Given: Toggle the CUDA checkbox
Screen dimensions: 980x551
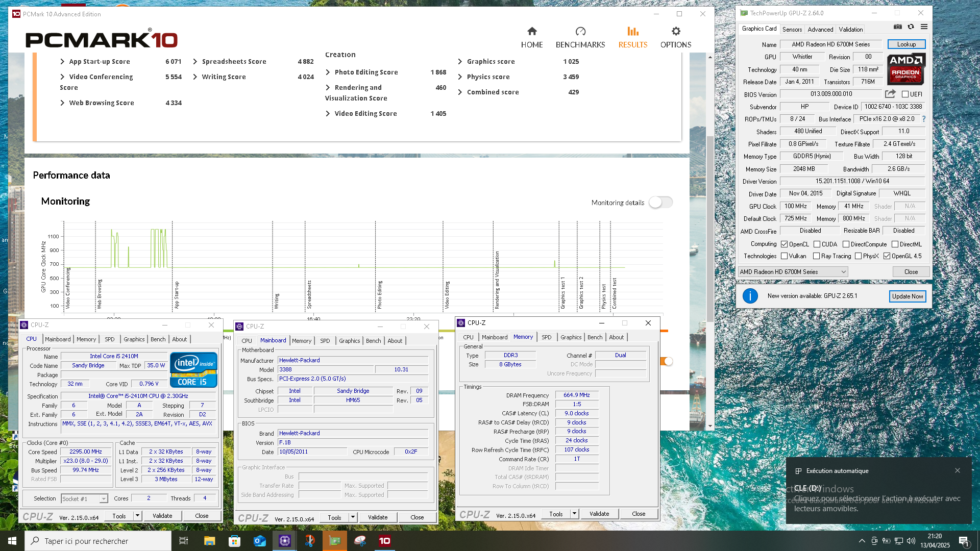Looking at the screenshot, I should (x=817, y=244).
